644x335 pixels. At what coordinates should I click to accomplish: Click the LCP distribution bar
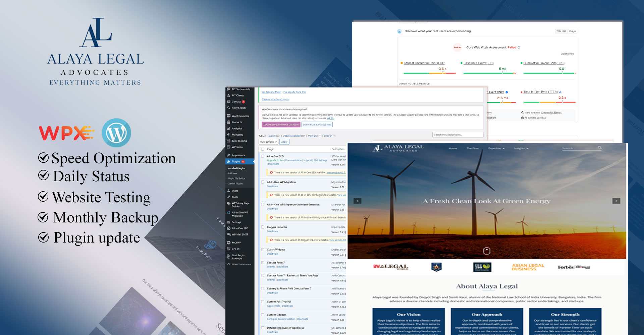[x=430, y=73]
